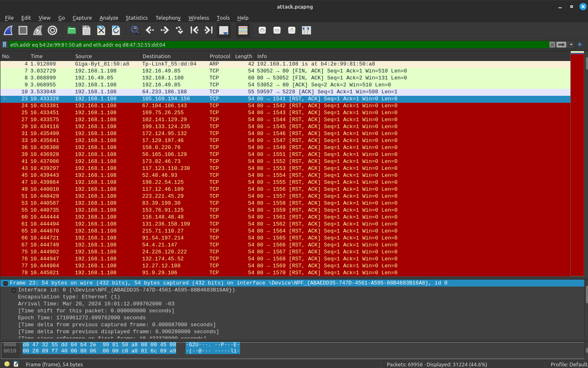Open Capture Options gear icon
Image resolution: width=588 pixels, height=368 pixels.
(52, 30)
